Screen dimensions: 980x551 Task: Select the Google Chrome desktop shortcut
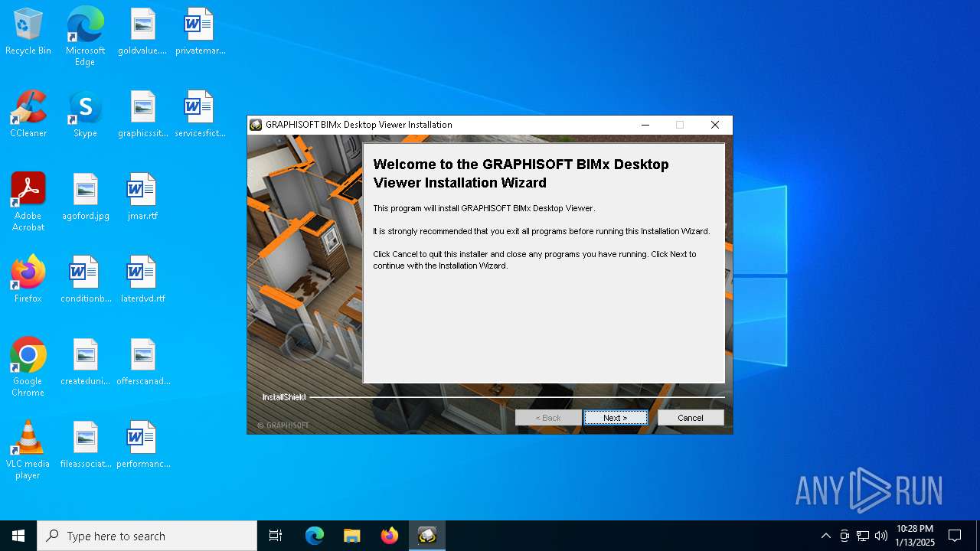(x=28, y=367)
